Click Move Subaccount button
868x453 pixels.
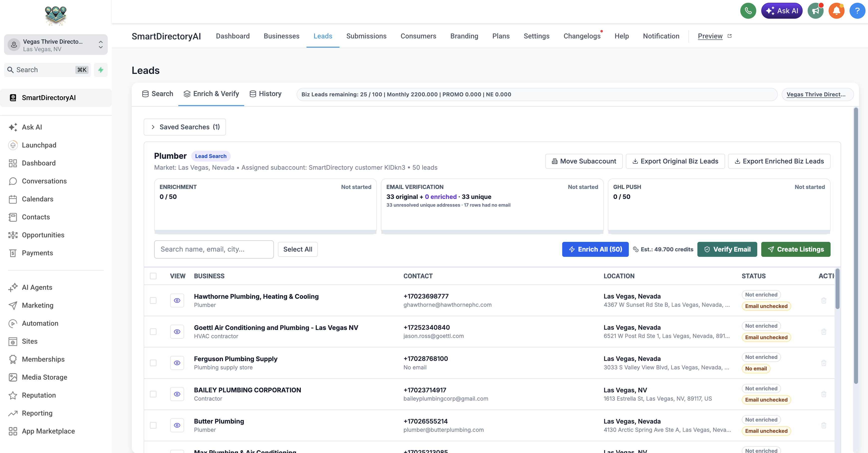584,161
